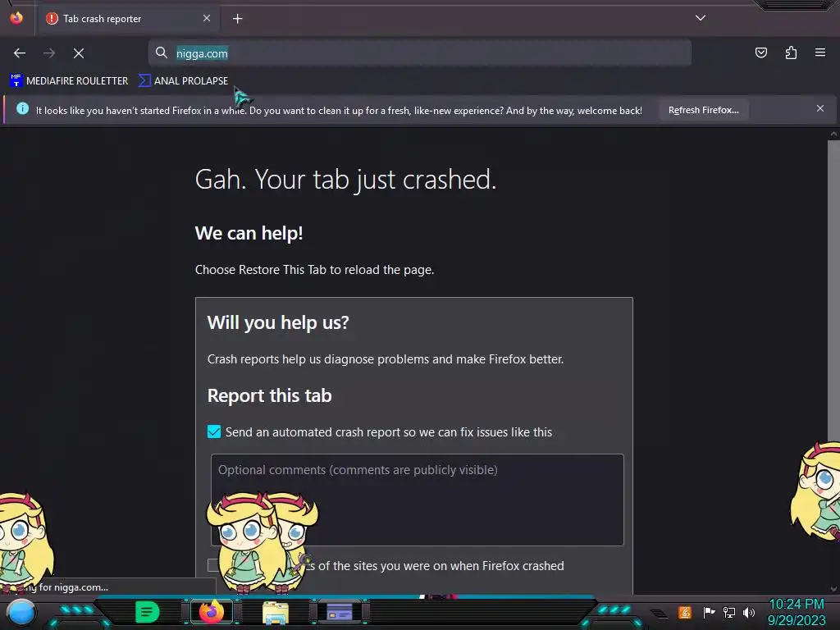Go forward one page
The width and height of the screenshot is (840, 630).
coord(49,53)
